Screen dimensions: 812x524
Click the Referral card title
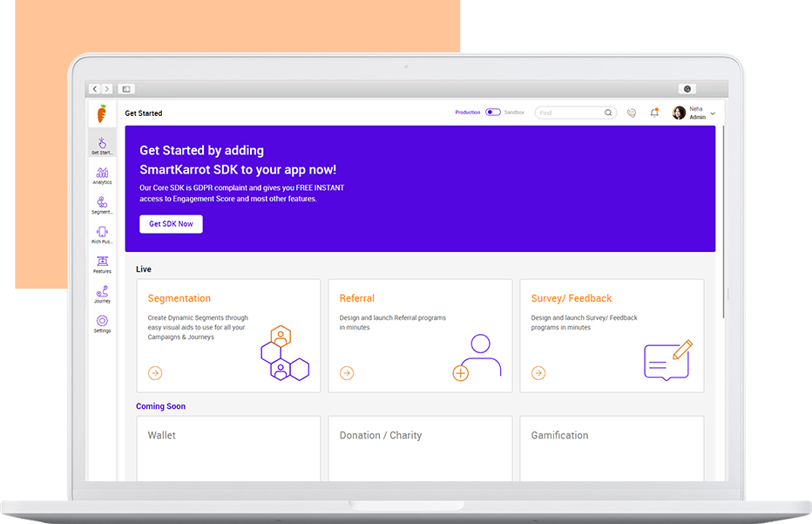357,298
